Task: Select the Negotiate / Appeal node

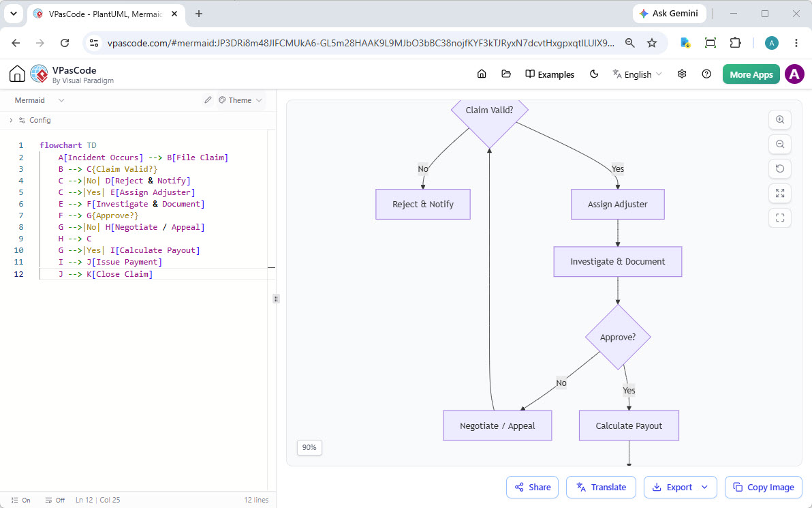Action: [497, 425]
